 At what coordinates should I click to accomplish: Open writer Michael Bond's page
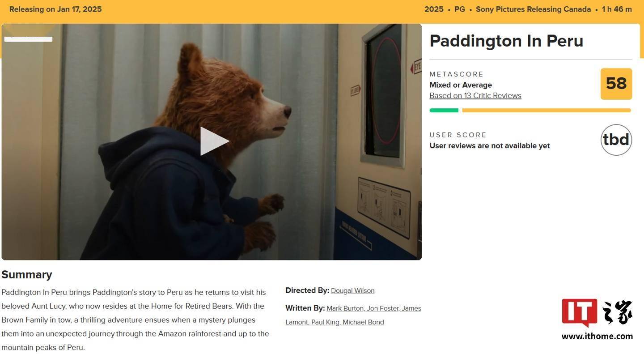coord(363,322)
